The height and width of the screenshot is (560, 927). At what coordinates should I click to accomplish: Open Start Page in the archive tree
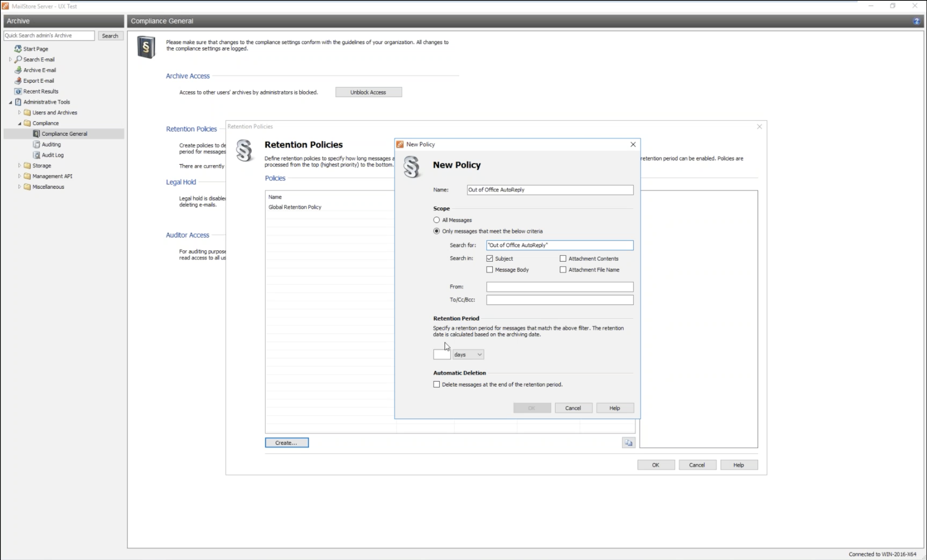[x=36, y=49]
